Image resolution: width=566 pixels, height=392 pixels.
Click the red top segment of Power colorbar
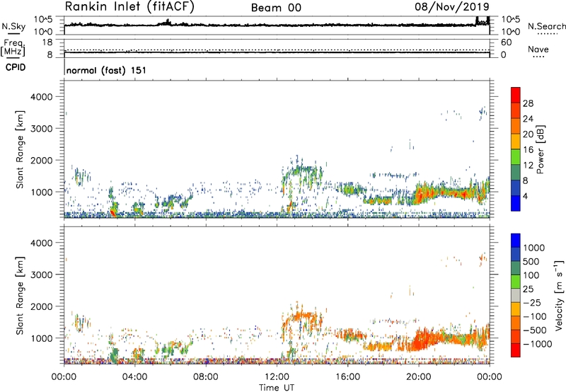[x=516, y=96]
